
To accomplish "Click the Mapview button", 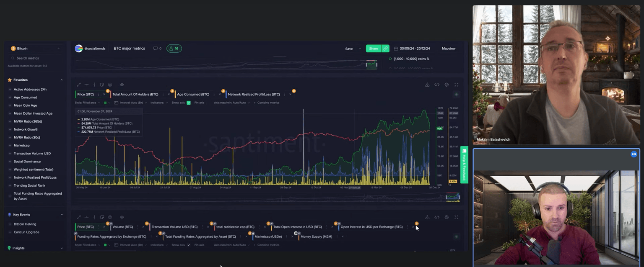I will pos(448,49).
